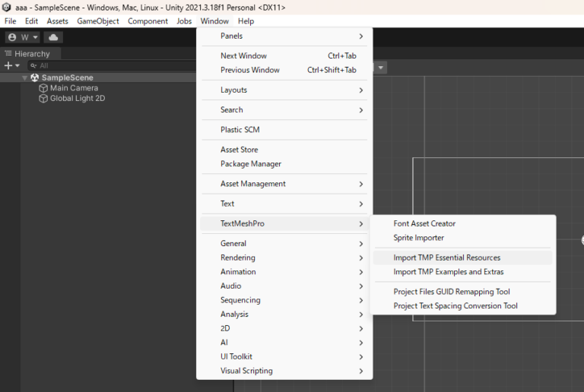
Task: Open the Assets menu in menu bar
Action: [x=57, y=21]
